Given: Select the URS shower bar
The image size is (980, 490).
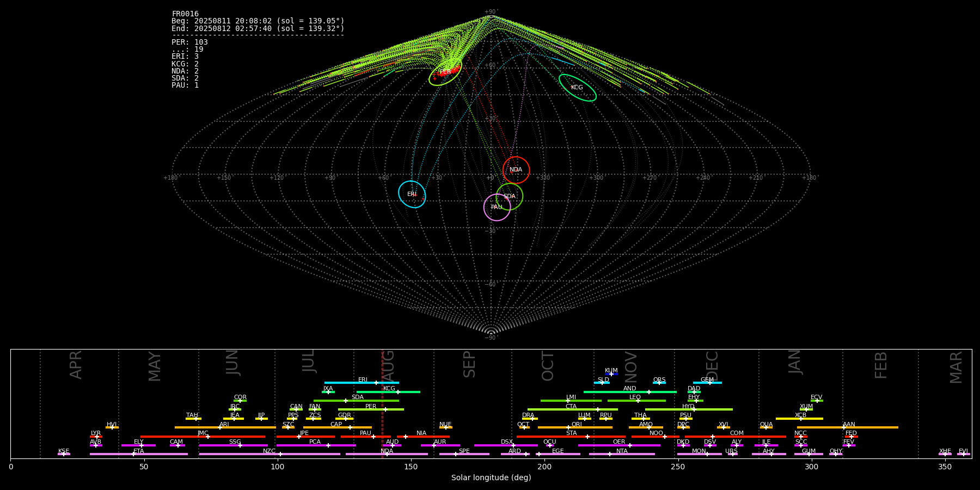Looking at the screenshot, I should pyautogui.click(x=732, y=454).
